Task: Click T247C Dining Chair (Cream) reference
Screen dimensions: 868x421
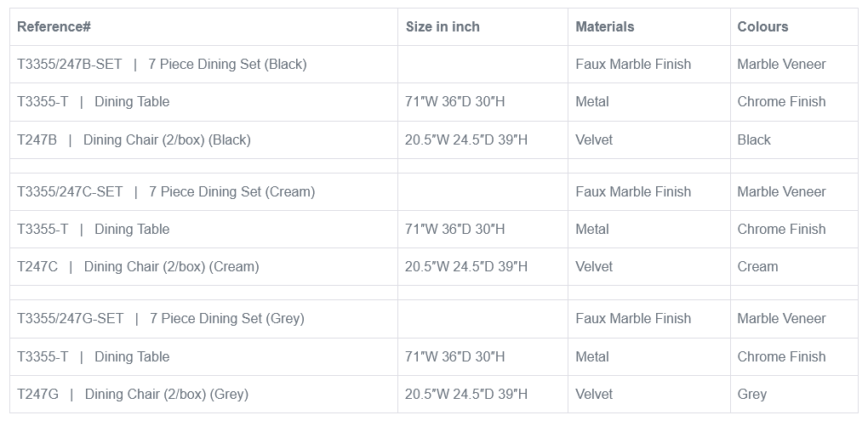Action: [138, 266]
